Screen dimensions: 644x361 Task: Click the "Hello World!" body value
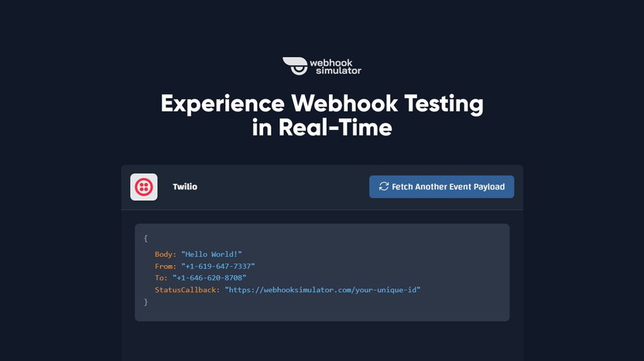point(211,254)
